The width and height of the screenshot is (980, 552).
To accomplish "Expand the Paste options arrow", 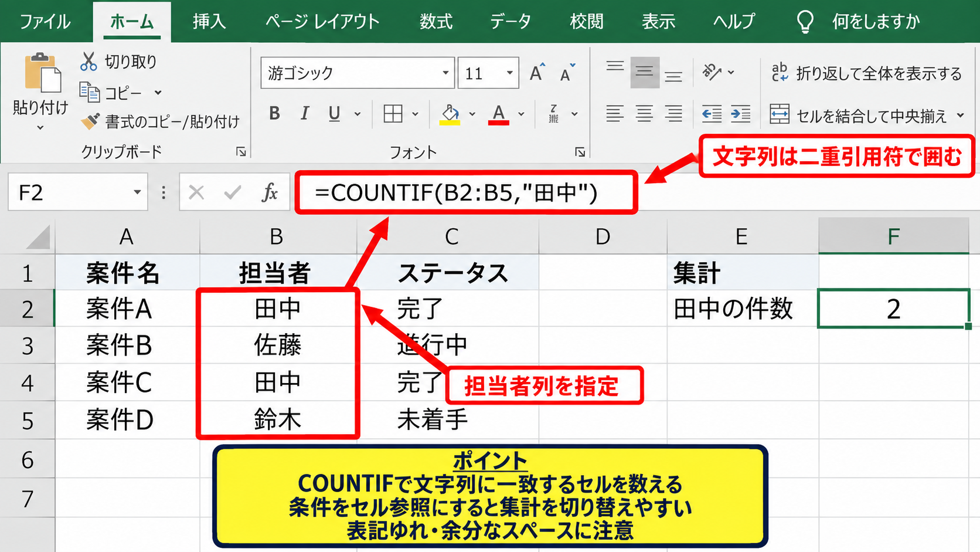I will click(x=40, y=128).
